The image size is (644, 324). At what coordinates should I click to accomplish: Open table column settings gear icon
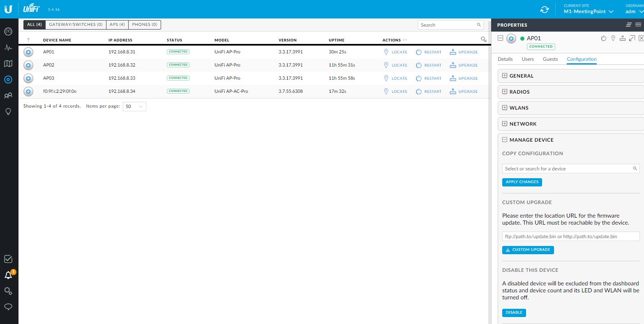click(484, 39)
